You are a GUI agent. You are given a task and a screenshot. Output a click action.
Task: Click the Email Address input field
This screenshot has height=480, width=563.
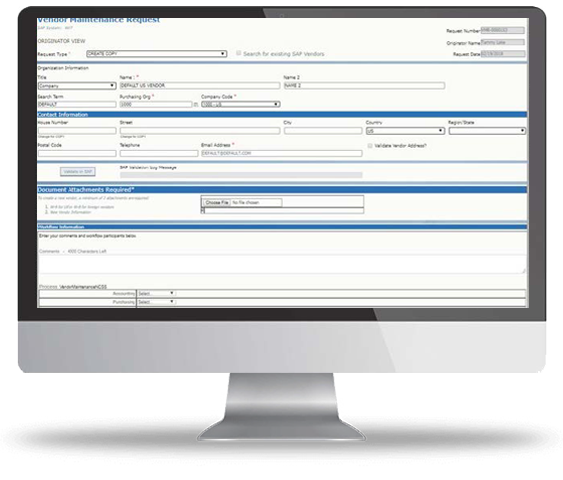point(282,153)
